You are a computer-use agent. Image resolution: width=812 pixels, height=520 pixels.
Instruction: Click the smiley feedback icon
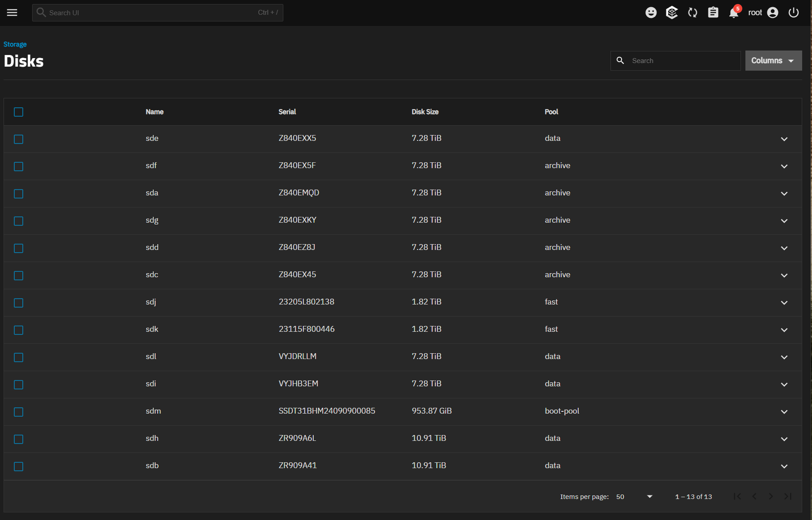(x=651, y=13)
